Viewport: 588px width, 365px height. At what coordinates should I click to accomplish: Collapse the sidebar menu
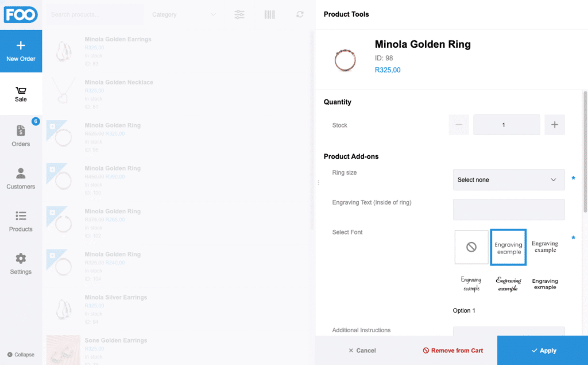(21, 355)
